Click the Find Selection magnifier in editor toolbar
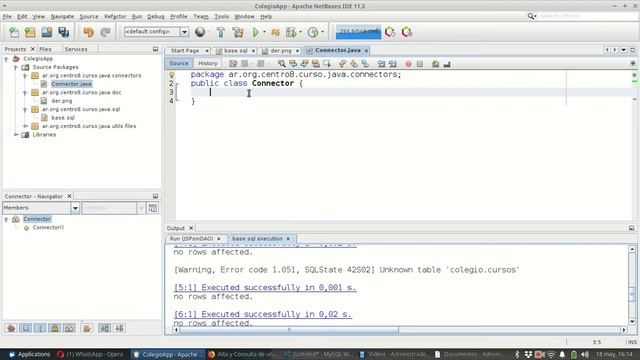 [x=282, y=64]
